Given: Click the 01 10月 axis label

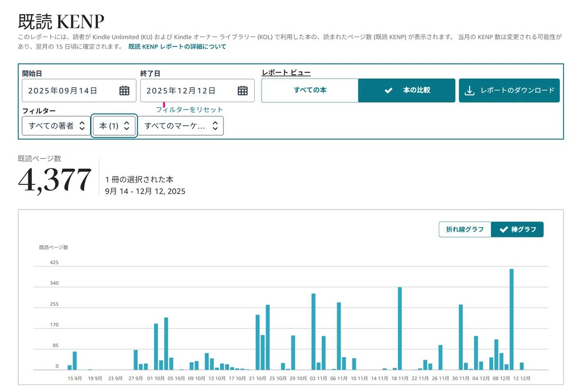Looking at the screenshot, I should coord(156,379).
